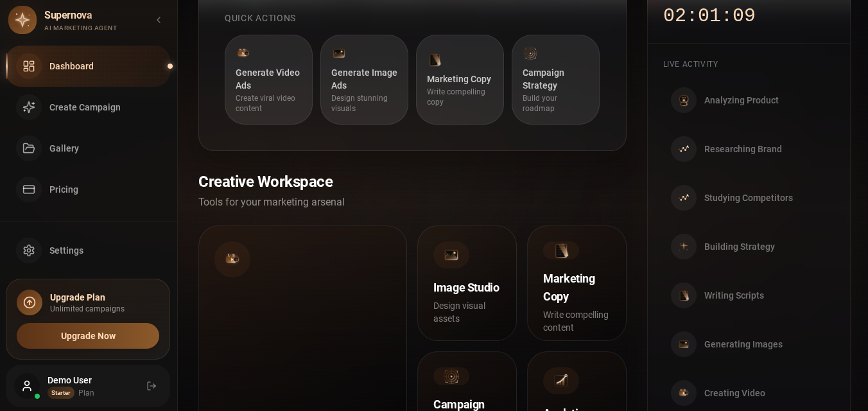This screenshot has height=411, width=868.
Task: Open the Marketing Copy quick action card
Action: click(x=460, y=80)
